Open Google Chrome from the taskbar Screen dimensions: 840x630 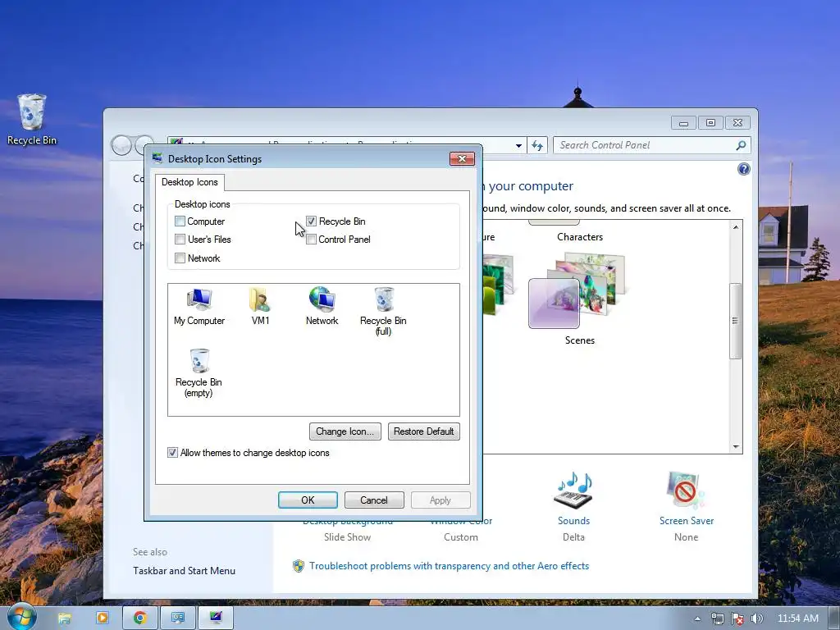click(x=140, y=619)
